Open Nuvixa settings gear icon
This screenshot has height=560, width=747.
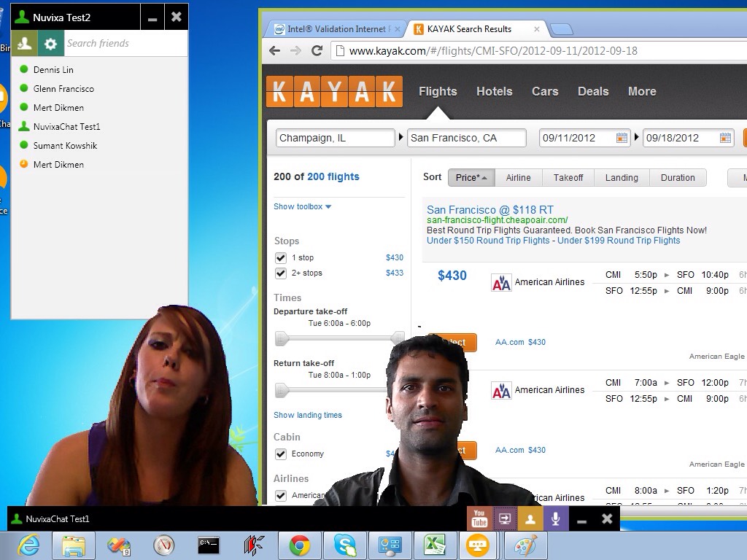[50, 44]
